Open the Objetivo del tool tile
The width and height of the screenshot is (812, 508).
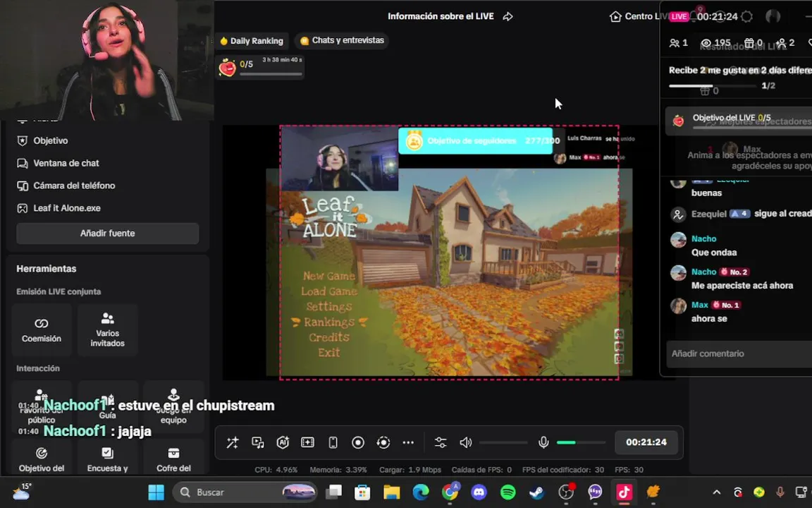42,458
